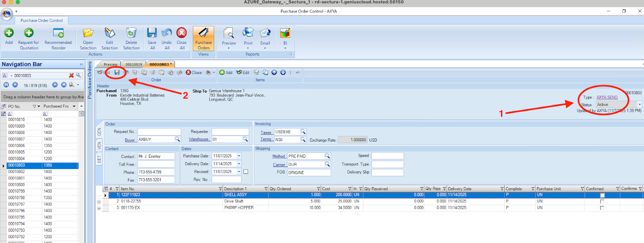The height and width of the screenshot is (243, 644).
Task: Check Confirmed box for SHELL ASSY row
Action: tap(602, 195)
